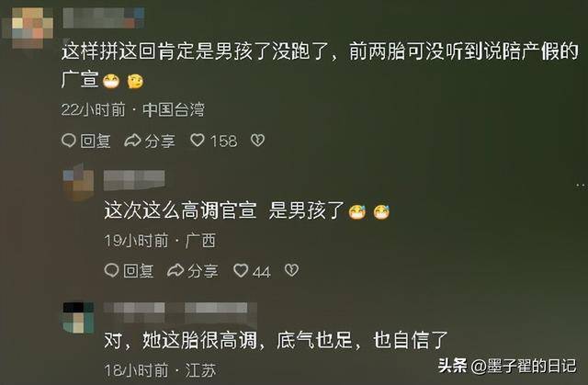Viewport: 588px width, 385px height.
Task: Like the Guangxi reply with 44 likes
Action: (241, 270)
